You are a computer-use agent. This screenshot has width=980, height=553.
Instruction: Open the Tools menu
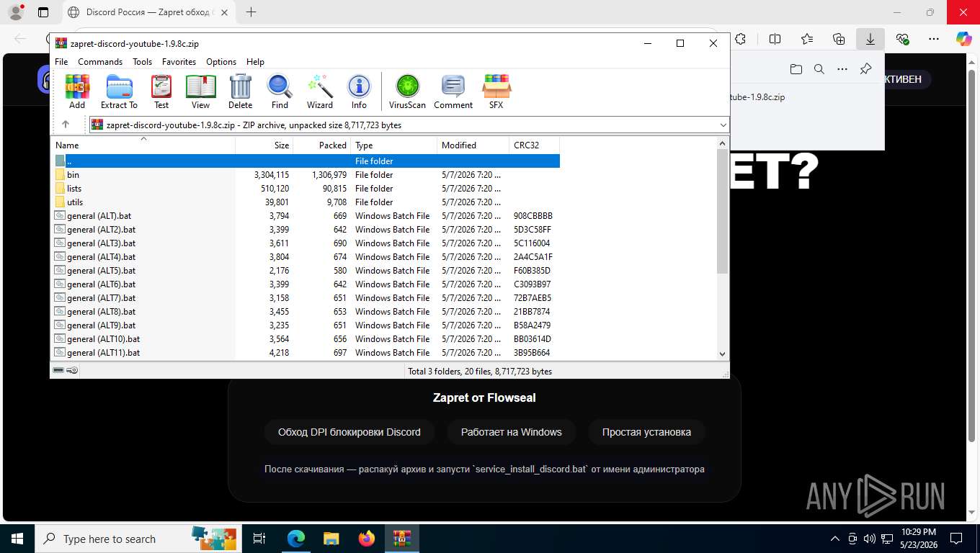142,62
